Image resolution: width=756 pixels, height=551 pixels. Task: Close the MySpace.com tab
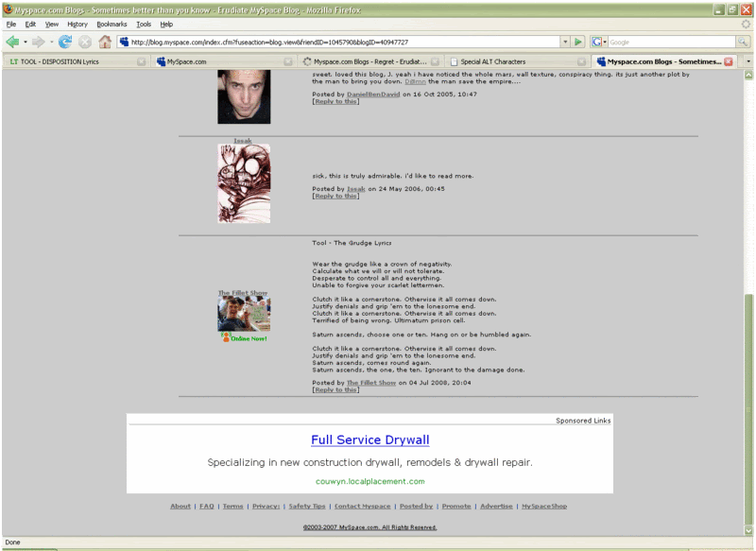tap(288, 61)
